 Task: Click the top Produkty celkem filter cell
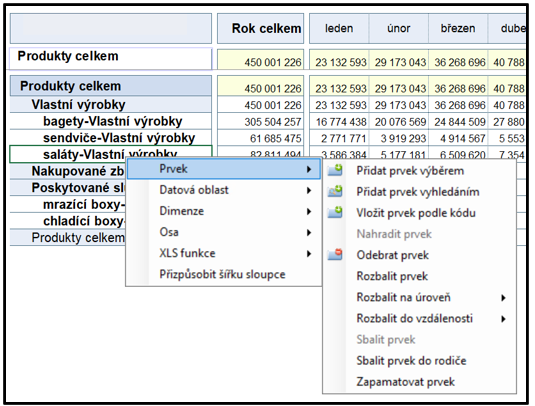click(111, 58)
